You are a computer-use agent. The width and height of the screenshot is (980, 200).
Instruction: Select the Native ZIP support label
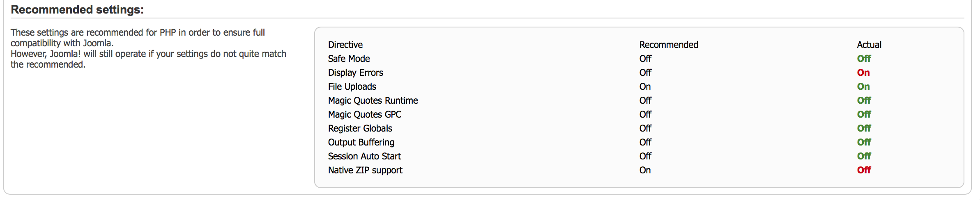point(365,170)
